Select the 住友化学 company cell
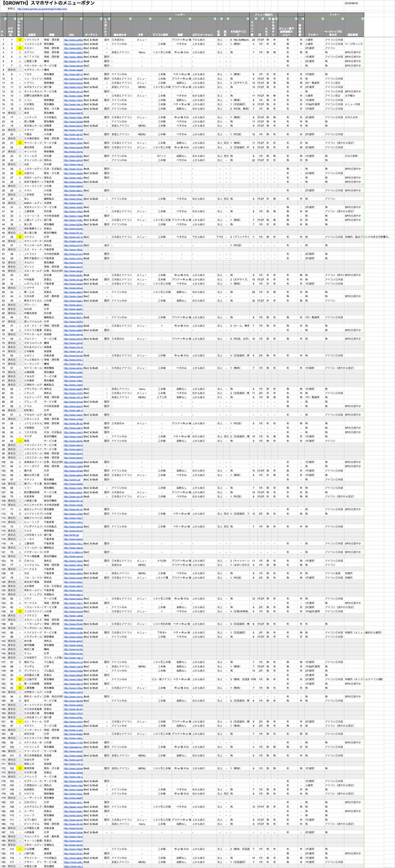The height and width of the screenshot is (868, 395). (x=33, y=759)
